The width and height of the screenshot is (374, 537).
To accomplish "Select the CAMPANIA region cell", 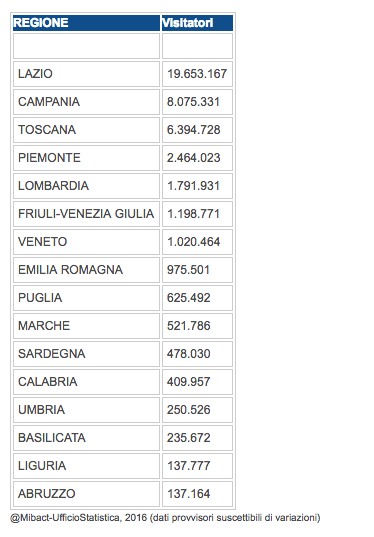I will click(x=86, y=102).
